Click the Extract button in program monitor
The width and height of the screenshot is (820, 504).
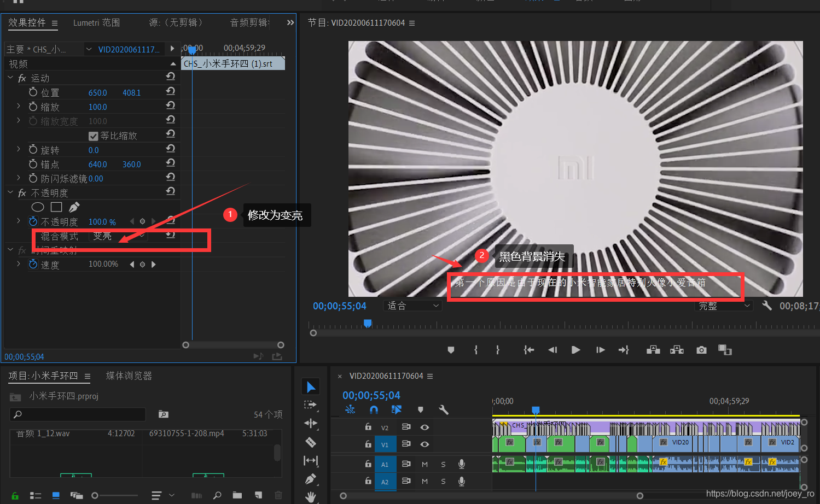tap(677, 350)
